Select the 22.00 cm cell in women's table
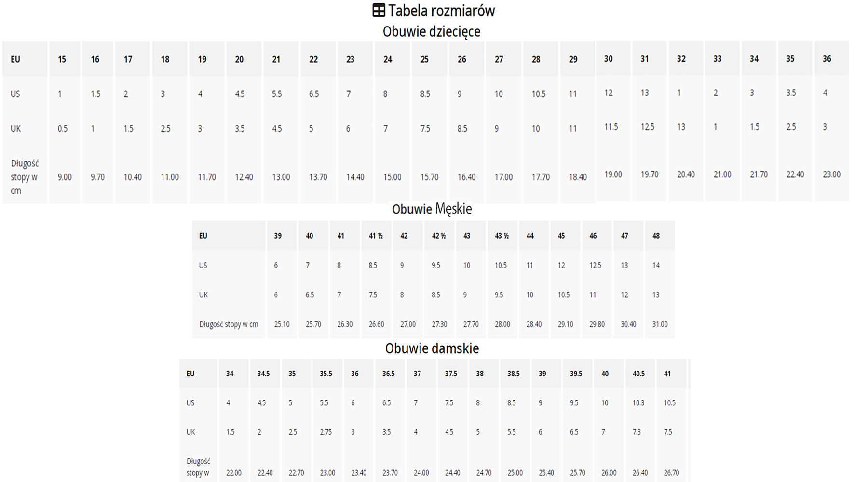Screen dimensions: 868x482 [x=234, y=473]
